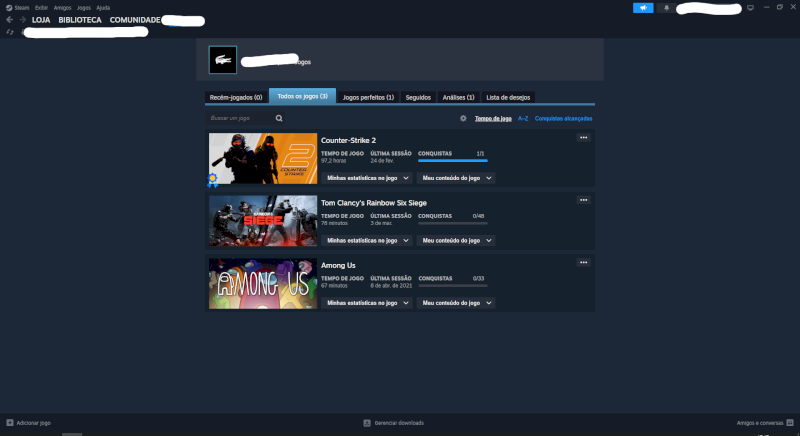Open the Among Us title link

[x=338, y=265]
